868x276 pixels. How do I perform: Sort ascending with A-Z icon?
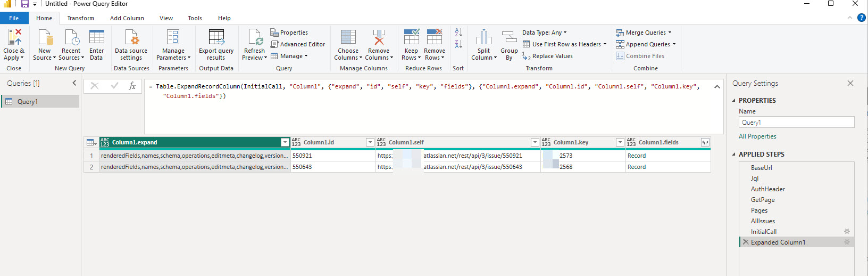click(x=458, y=33)
